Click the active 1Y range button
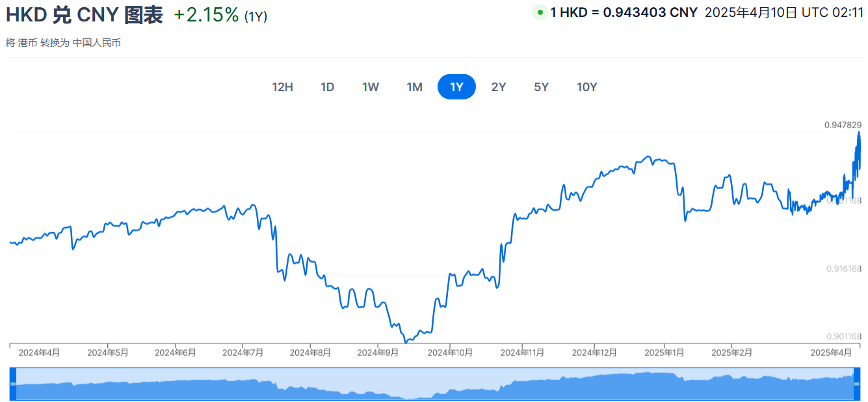This screenshot has height=402, width=868. click(456, 87)
